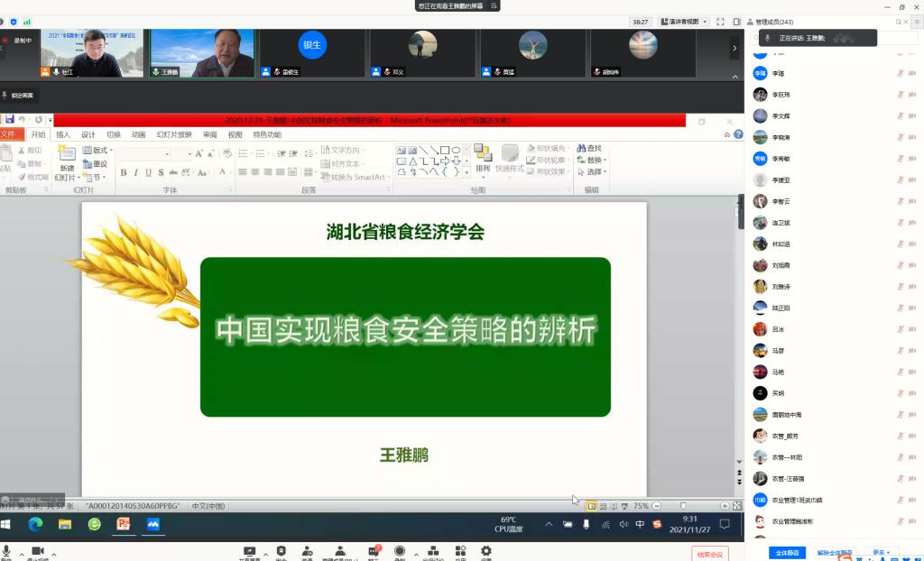Adjust the PowerPoint zoom slider
This screenshot has height=561, width=924.
tap(683, 506)
